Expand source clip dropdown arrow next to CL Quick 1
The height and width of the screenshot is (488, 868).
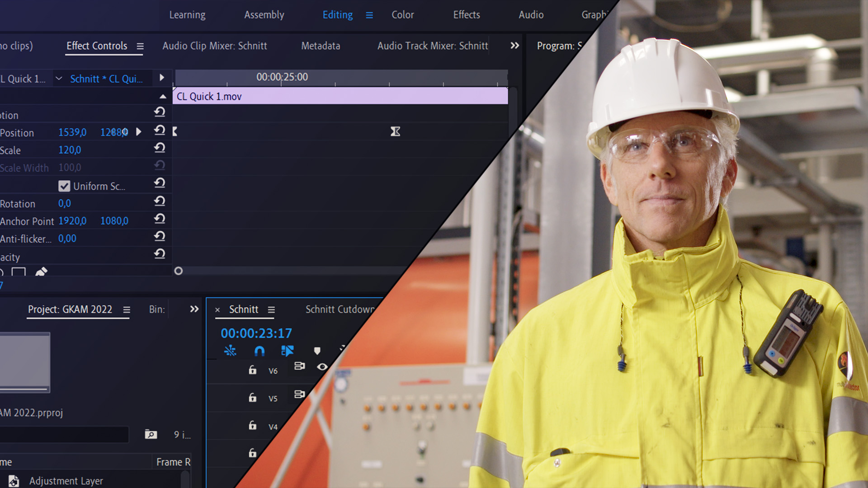coord(59,79)
